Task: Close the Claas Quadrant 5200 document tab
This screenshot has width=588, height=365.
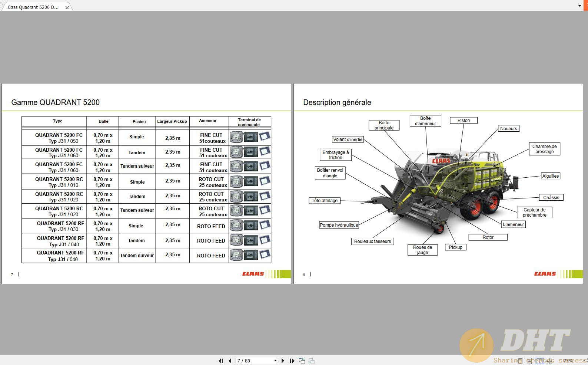Action: pyautogui.click(x=67, y=7)
